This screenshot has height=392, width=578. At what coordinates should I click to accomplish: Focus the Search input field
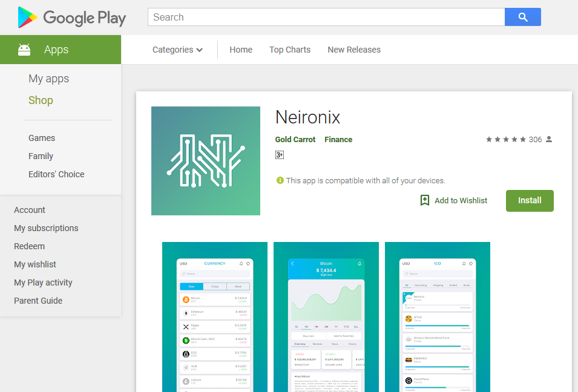pos(326,17)
